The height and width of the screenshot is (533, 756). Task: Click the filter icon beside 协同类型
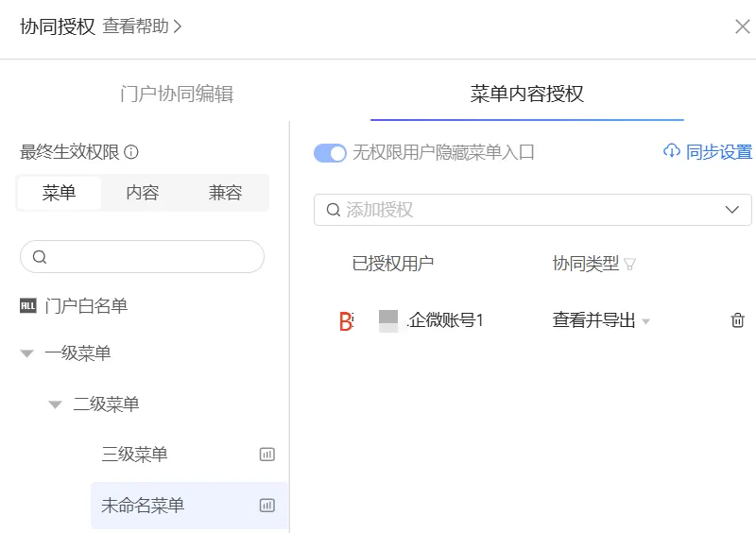point(630,265)
